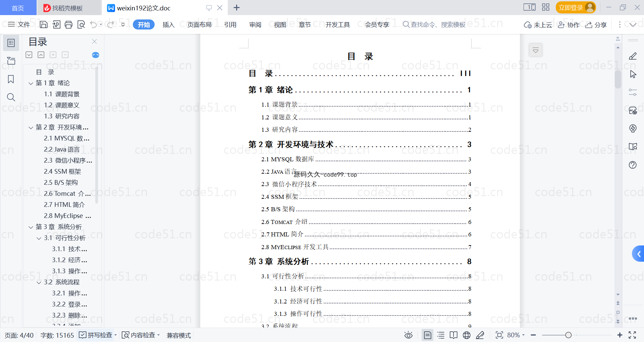Open the 页面布局 ribbon tab
Screen dimensions: 644x342
199,24
